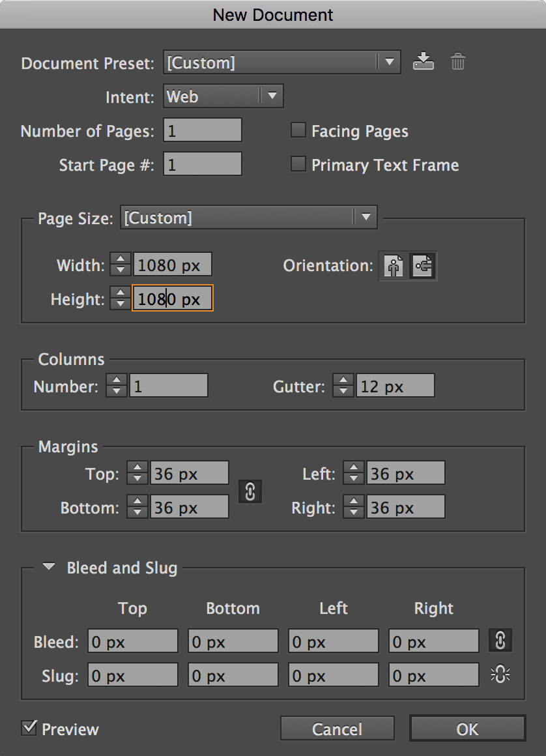
Task: Enable the Facing Pages checkbox
Action: (298, 130)
